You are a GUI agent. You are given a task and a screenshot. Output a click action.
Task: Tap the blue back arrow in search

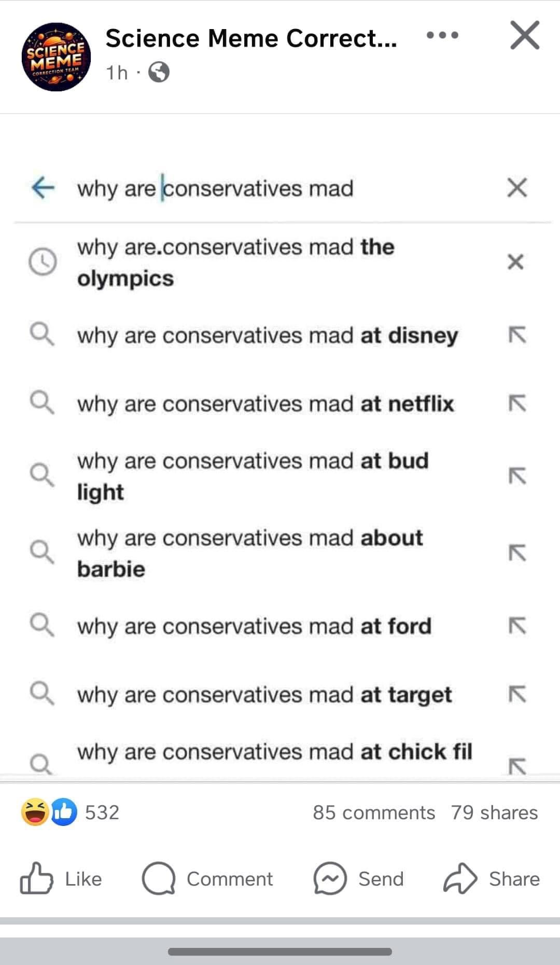tap(43, 187)
